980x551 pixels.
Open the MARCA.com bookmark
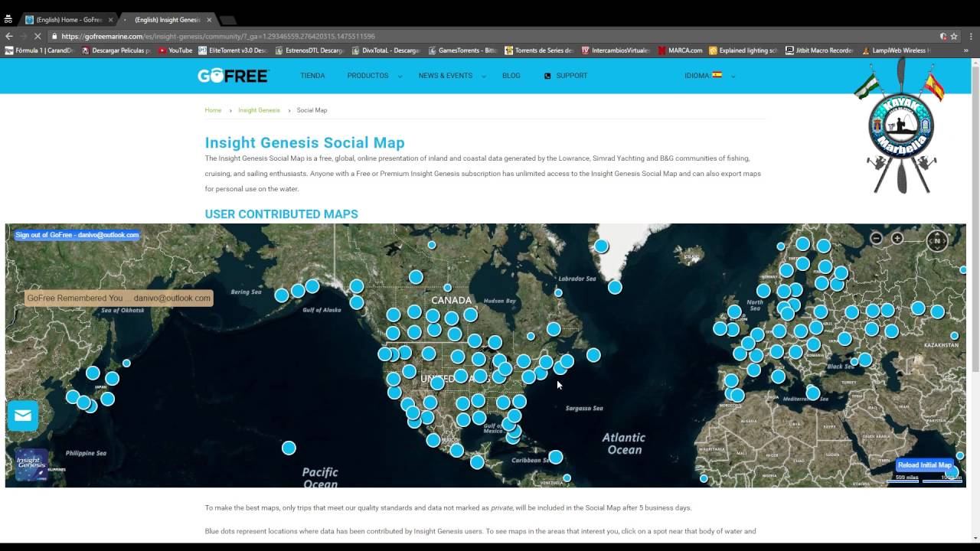pyautogui.click(x=680, y=51)
